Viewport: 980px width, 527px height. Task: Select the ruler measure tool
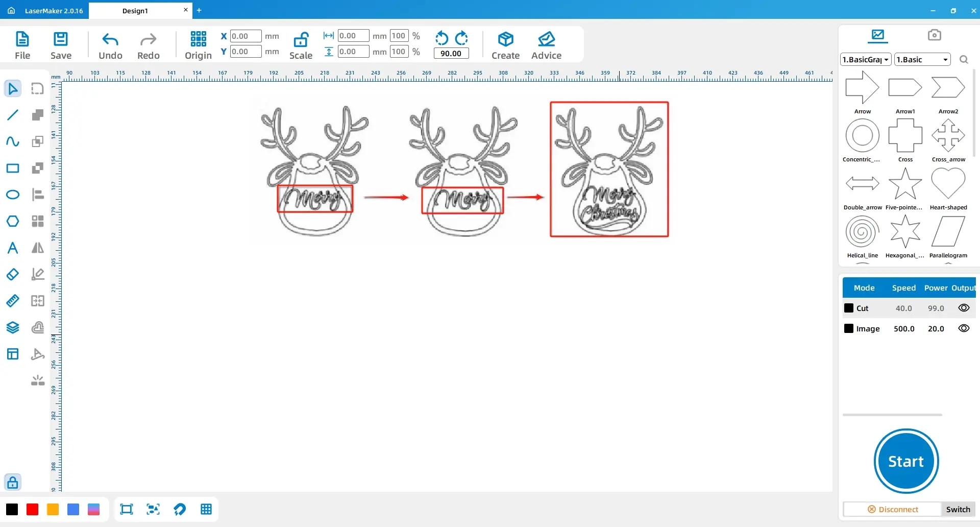point(13,301)
